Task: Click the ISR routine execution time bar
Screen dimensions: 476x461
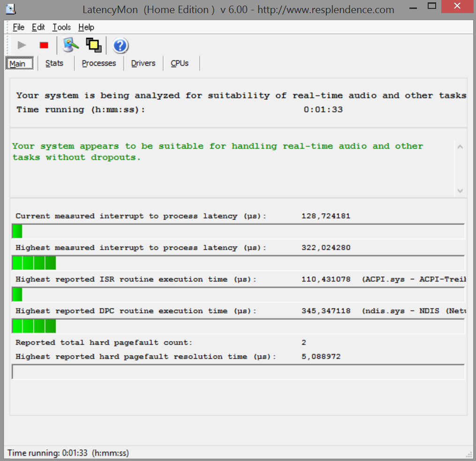Action: click(238, 295)
